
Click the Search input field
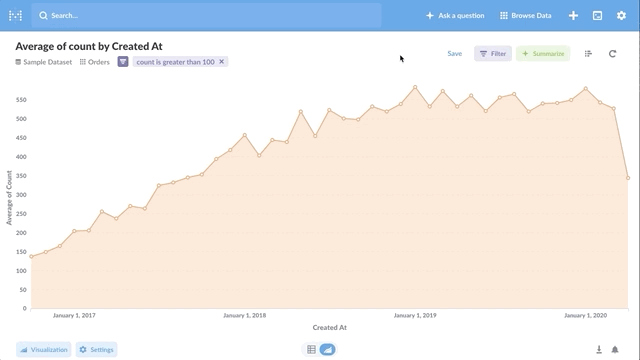click(x=206, y=16)
